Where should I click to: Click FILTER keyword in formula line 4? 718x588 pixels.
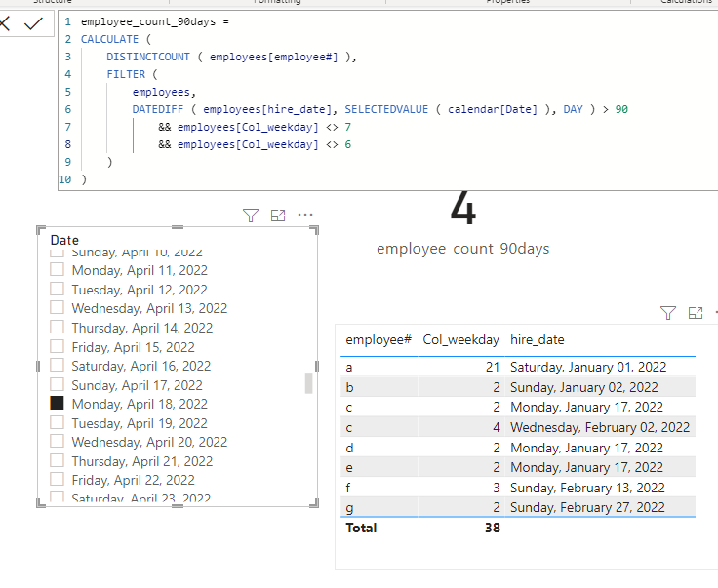point(126,74)
